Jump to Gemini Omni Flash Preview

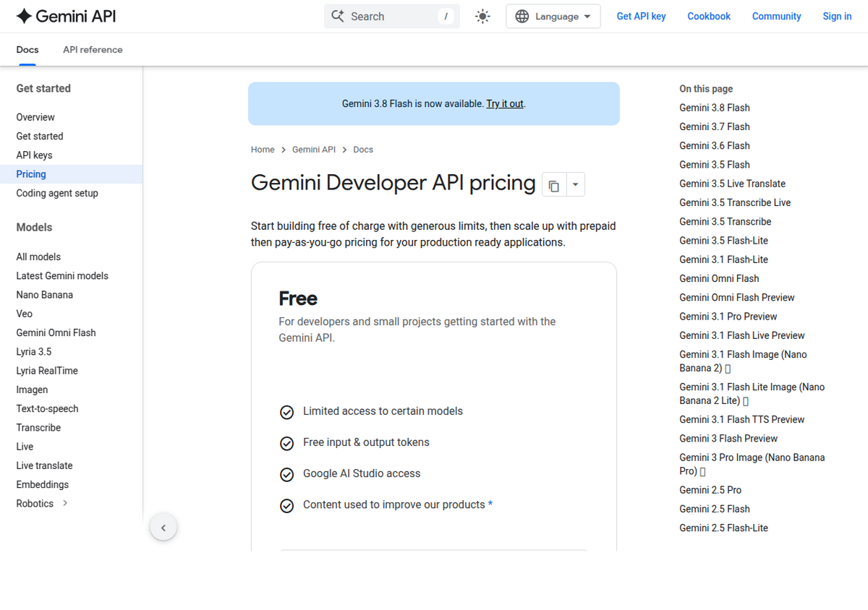pyautogui.click(x=736, y=297)
